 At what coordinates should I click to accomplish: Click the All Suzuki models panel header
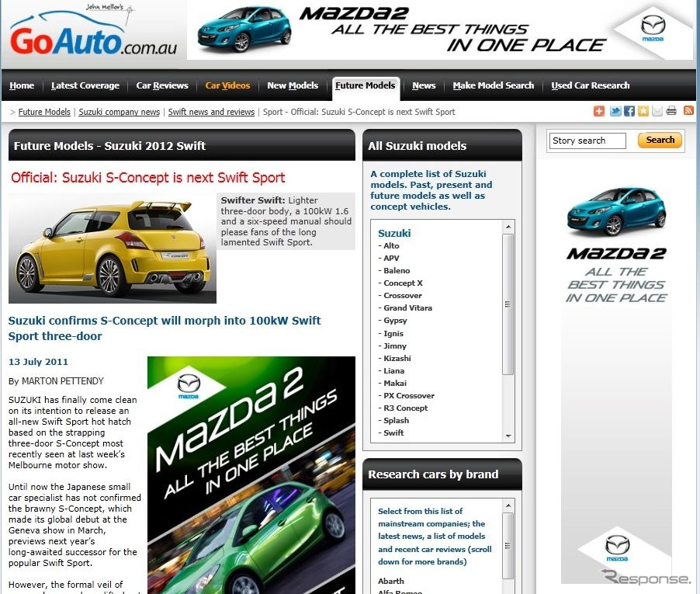pos(442,146)
